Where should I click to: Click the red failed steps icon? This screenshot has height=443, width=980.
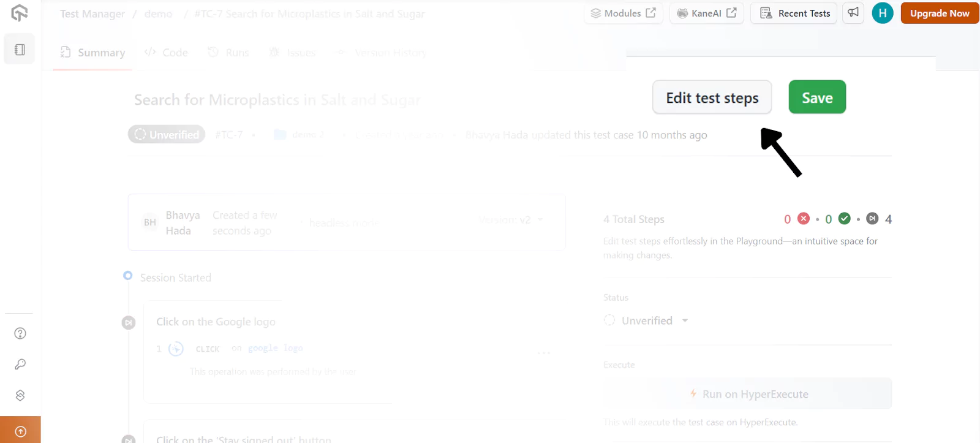click(804, 219)
